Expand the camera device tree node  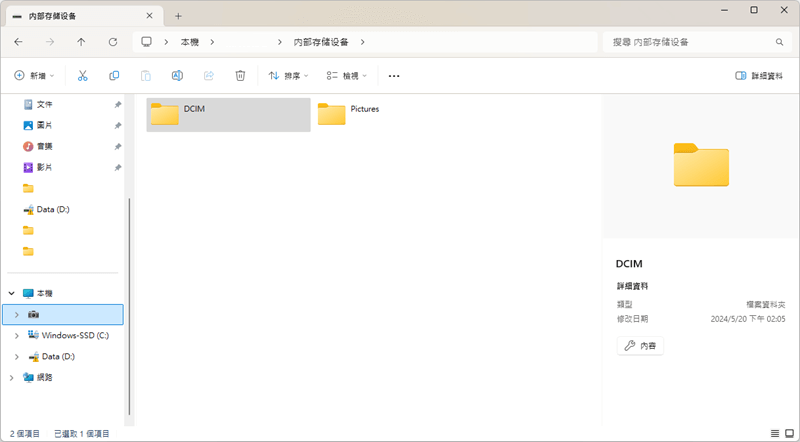point(16,314)
